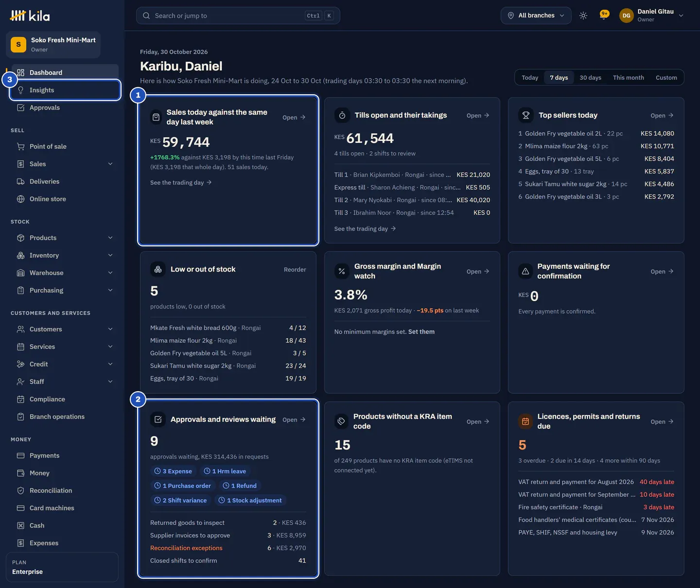Expand the Products sidebar section
Viewport: 700px width, 588px height.
[110, 238]
